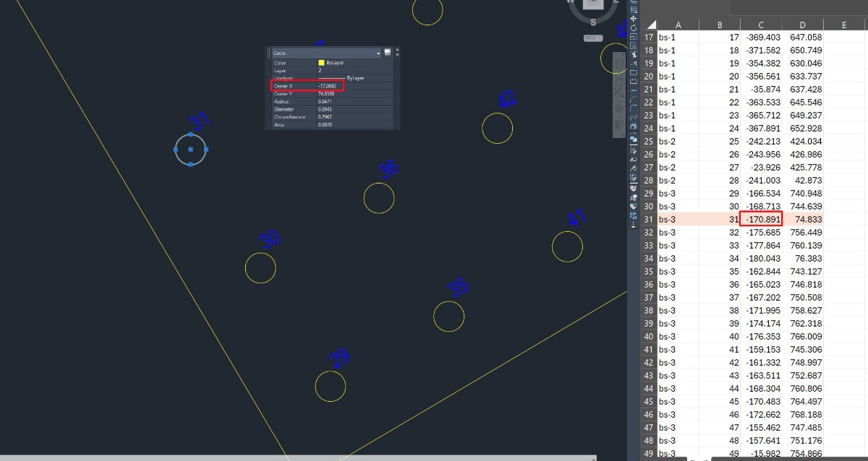868x461 pixels.
Task: Select the Trim scissors tool
Action: [634, 54]
